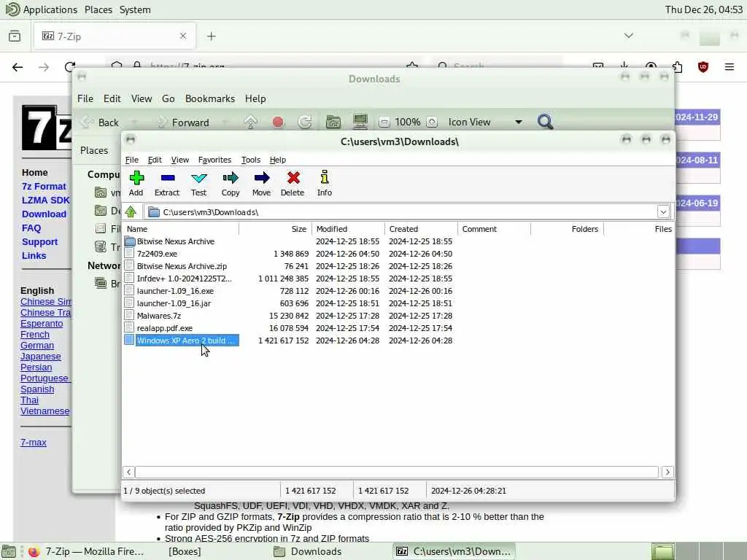This screenshot has width=747, height=560.
Task: Sort files by Modified column header
Action: pos(348,229)
